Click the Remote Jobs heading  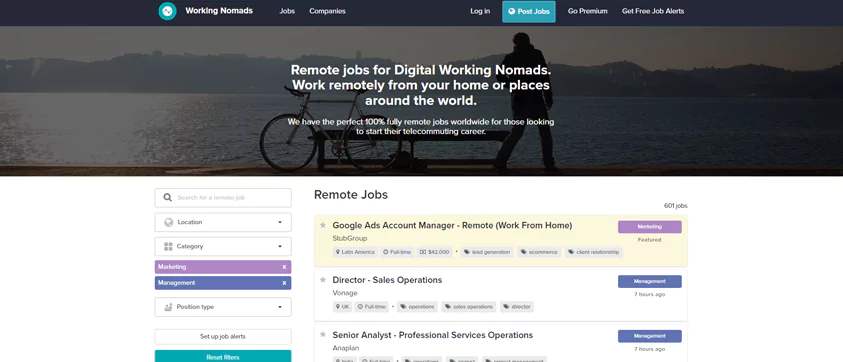(351, 195)
